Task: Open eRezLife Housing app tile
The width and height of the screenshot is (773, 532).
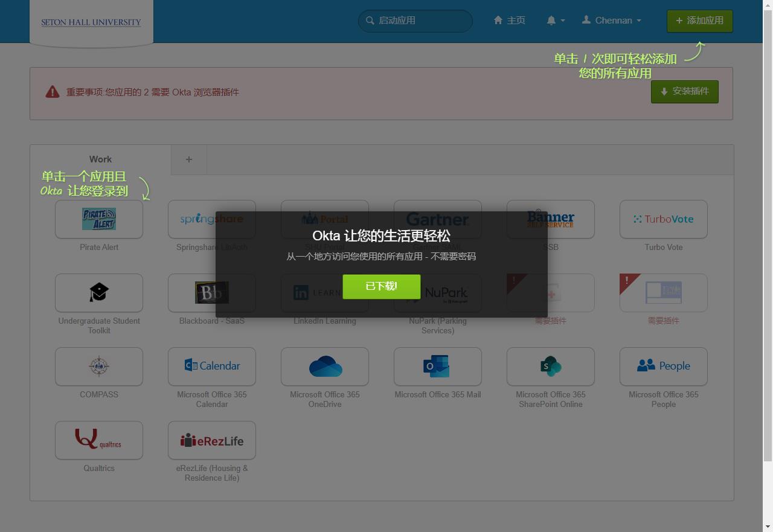Action: (x=212, y=440)
